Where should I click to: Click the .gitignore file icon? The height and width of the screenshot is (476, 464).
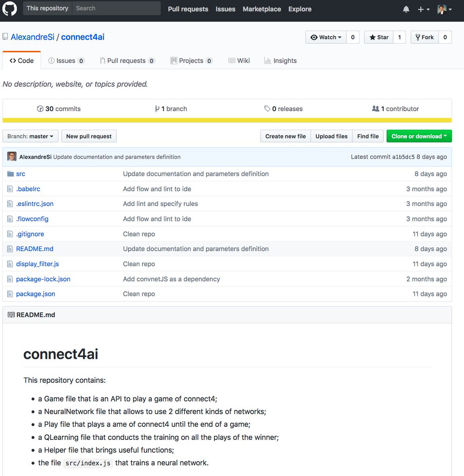click(x=10, y=234)
